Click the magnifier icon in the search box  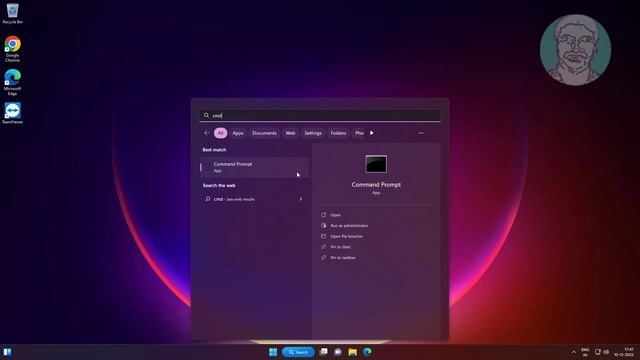point(207,116)
